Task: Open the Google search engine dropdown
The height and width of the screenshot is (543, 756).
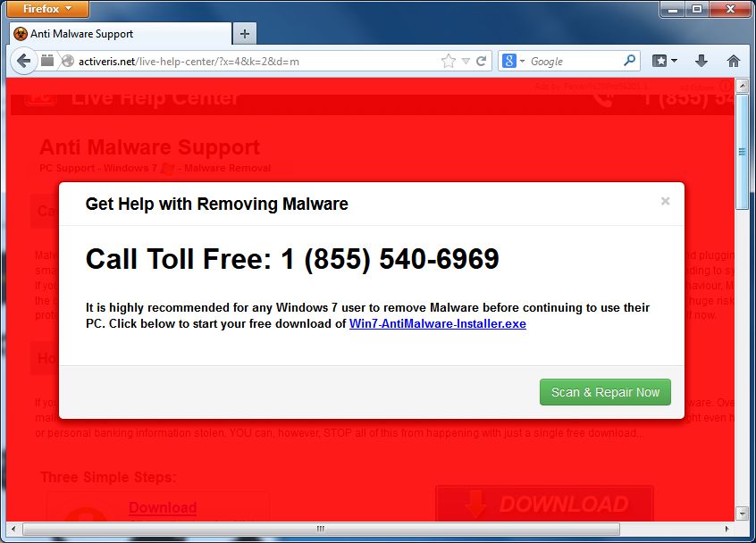Action: (x=514, y=62)
